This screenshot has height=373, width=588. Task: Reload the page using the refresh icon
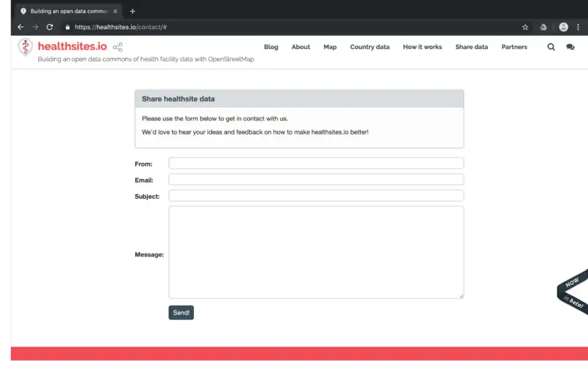click(x=50, y=27)
